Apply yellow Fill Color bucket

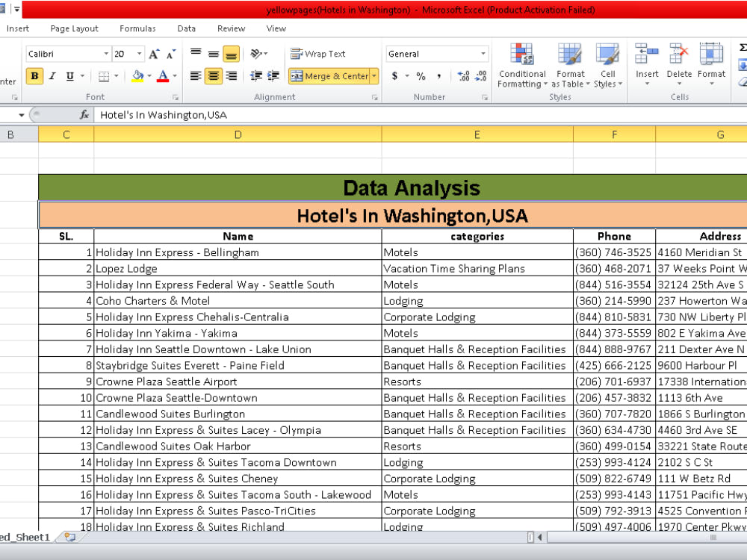click(x=137, y=75)
